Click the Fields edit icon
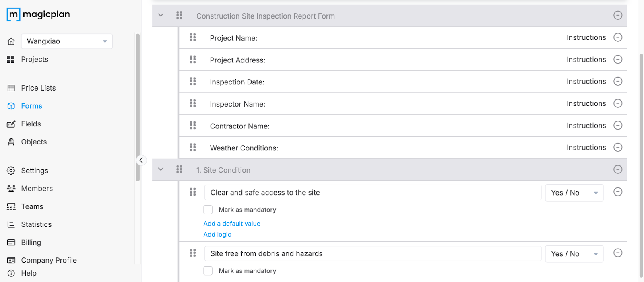Image resolution: width=644 pixels, height=282 pixels. click(x=11, y=124)
